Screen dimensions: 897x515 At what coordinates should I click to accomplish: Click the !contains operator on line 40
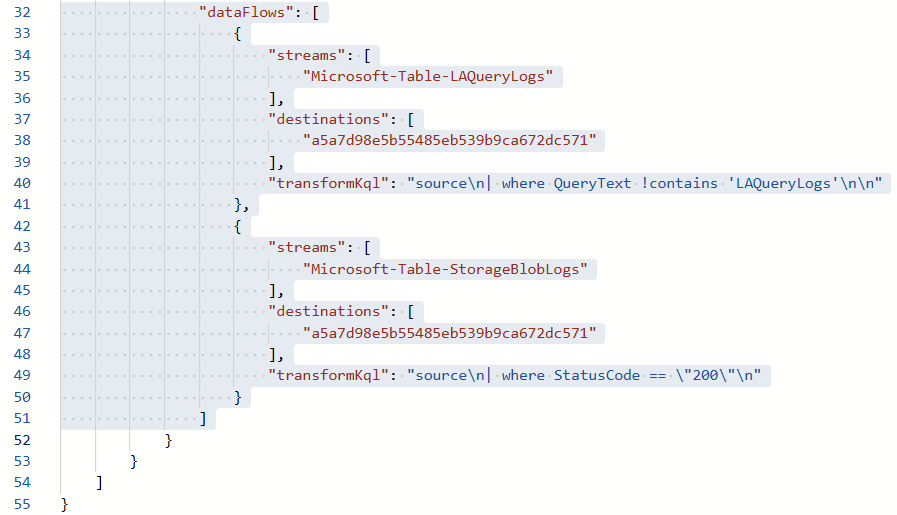(680, 183)
